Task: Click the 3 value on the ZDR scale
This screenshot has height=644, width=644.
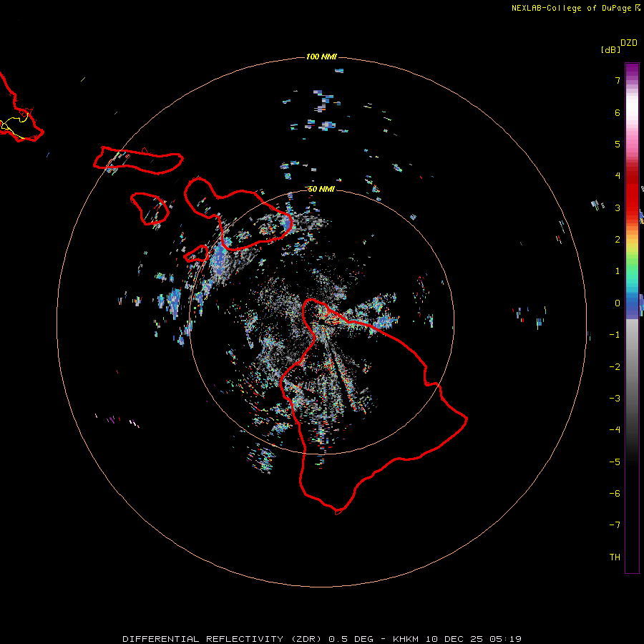Action: coord(618,208)
